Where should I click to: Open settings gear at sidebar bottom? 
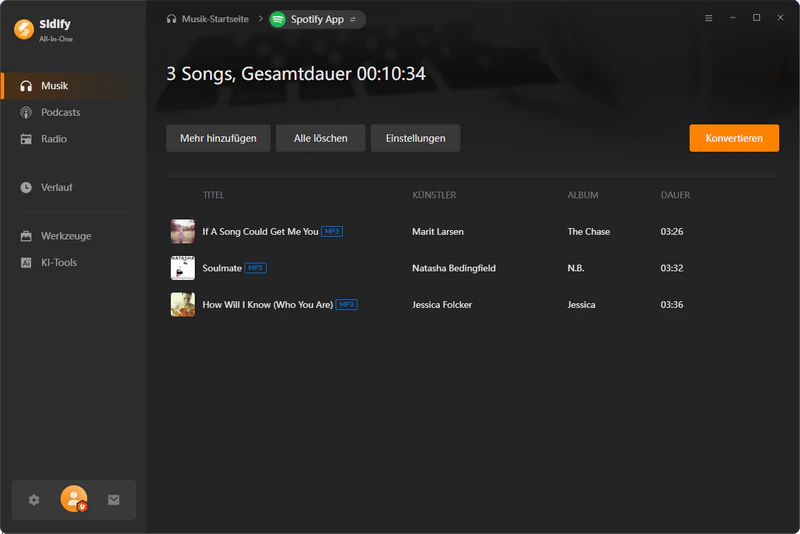[x=34, y=500]
